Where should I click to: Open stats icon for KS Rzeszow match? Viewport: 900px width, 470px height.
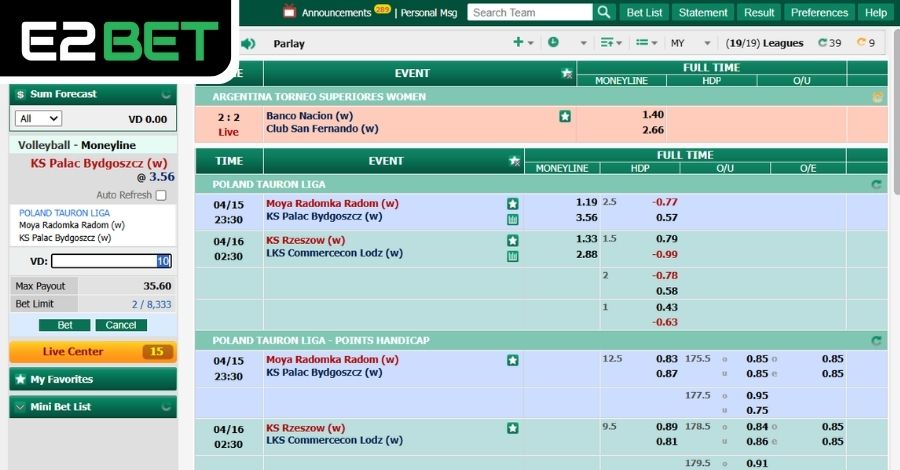[513, 256]
